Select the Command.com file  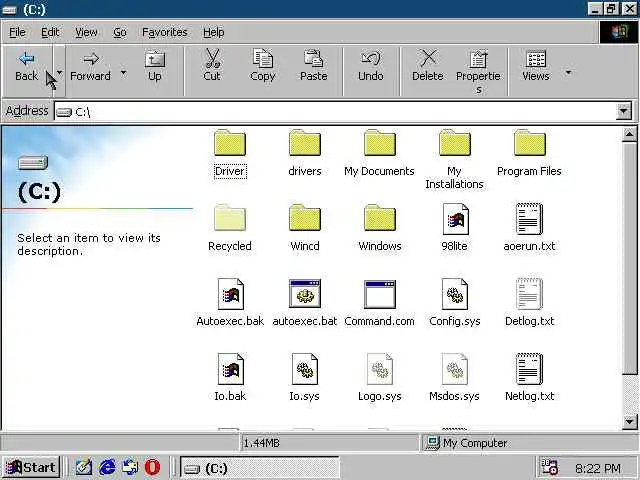pos(380,303)
